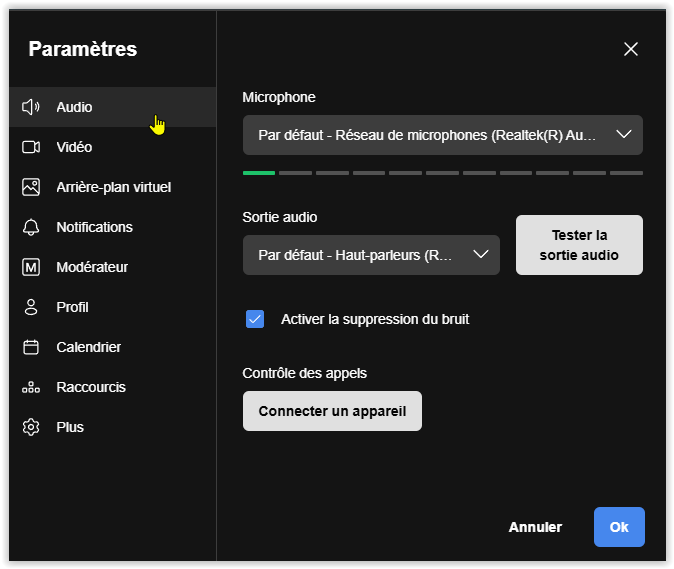Switch to the Vidéo settings tab
The image size is (674, 569).
(x=74, y=147)
